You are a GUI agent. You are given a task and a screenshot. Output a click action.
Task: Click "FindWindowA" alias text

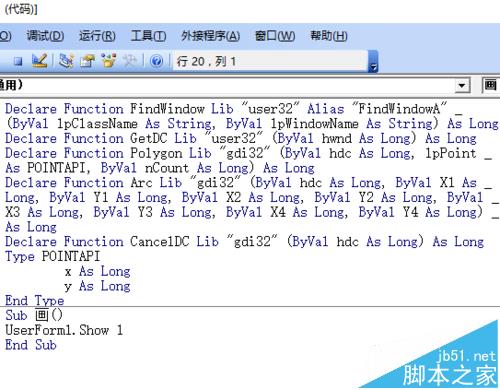[x=400, y=109]
